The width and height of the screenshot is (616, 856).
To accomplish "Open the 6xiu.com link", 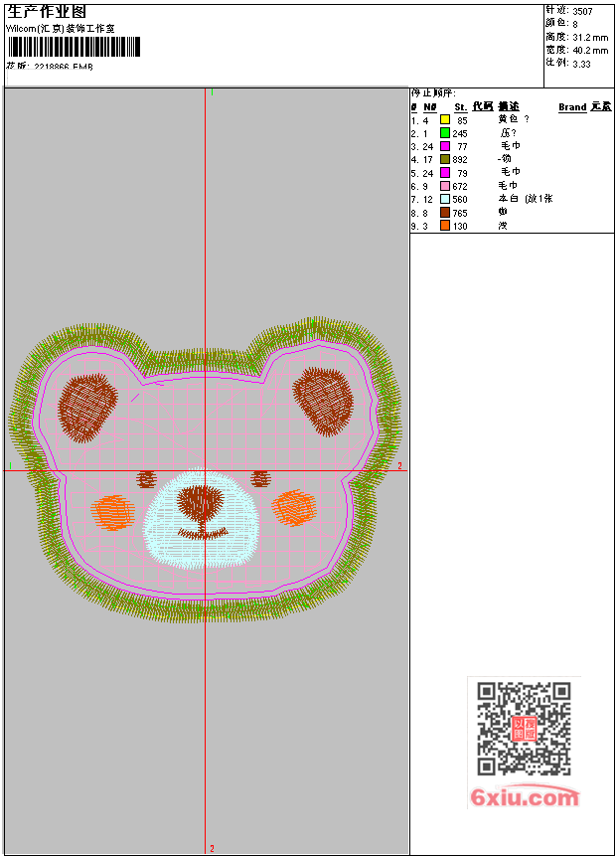I will click(524, 797).
